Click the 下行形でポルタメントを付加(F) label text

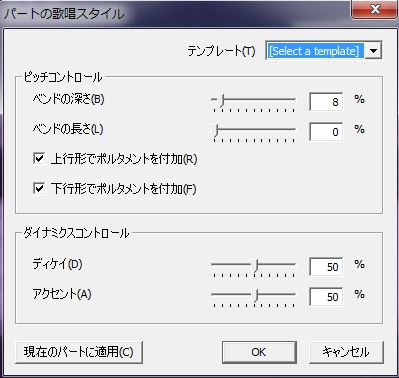[x=124, y=189]
